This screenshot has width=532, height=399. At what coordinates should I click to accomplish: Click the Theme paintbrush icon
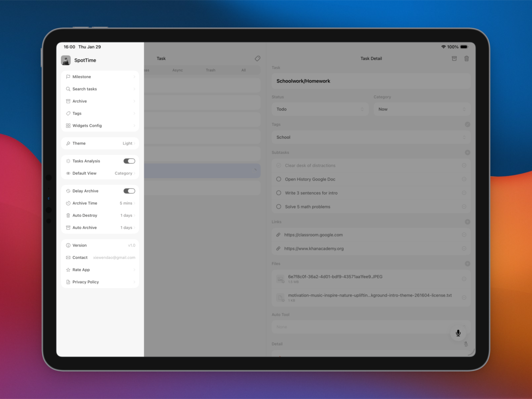(68, 143)
